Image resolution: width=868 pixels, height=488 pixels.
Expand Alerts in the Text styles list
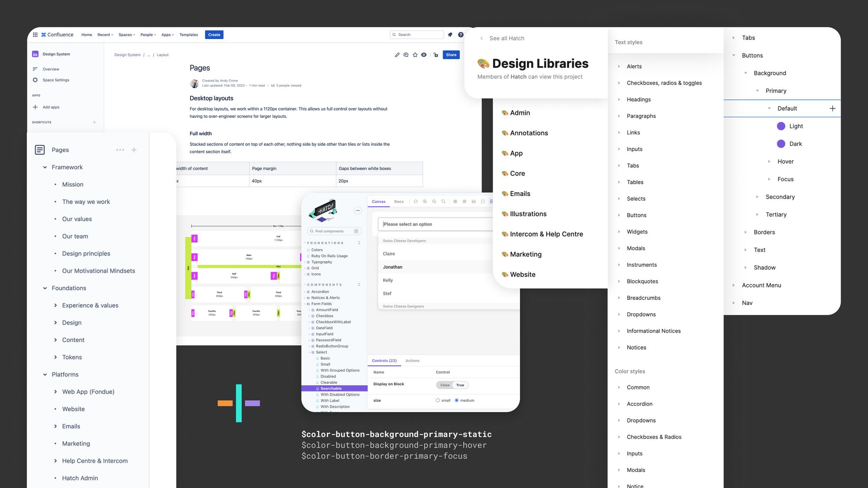619,66
